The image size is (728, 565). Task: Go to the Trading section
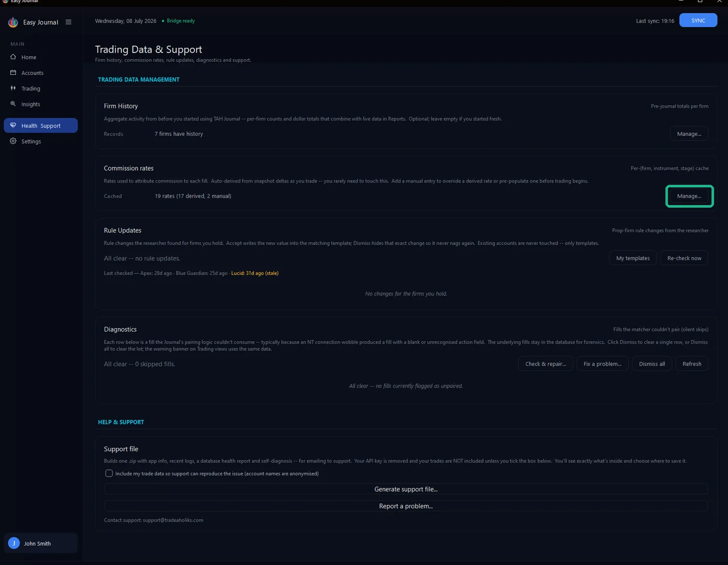(41, 88)
